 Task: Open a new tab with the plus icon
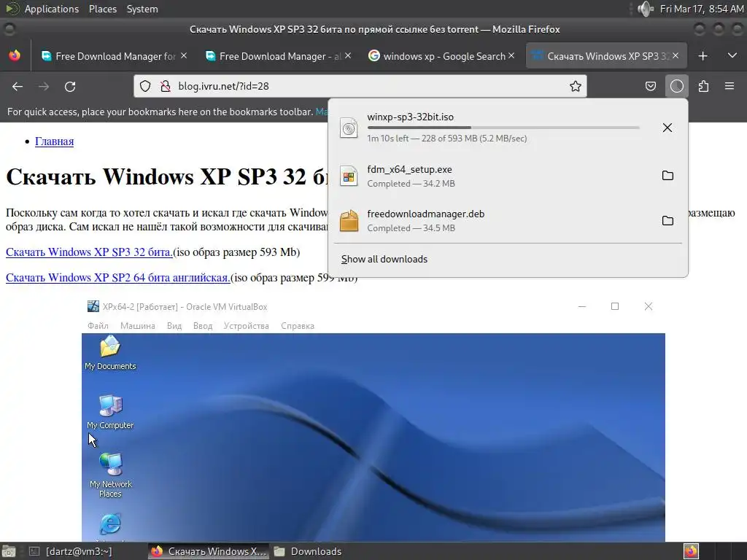pyautogui.click(x=703, y=56)
